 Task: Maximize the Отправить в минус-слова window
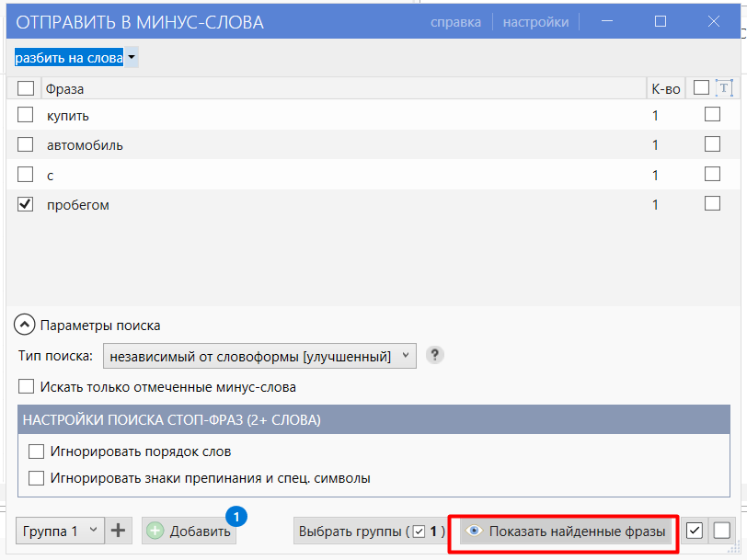click(x=661, y=21)
